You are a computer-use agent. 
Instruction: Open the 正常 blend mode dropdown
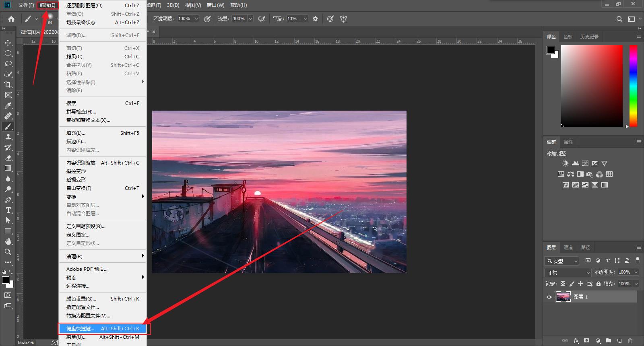coord(568,272)
